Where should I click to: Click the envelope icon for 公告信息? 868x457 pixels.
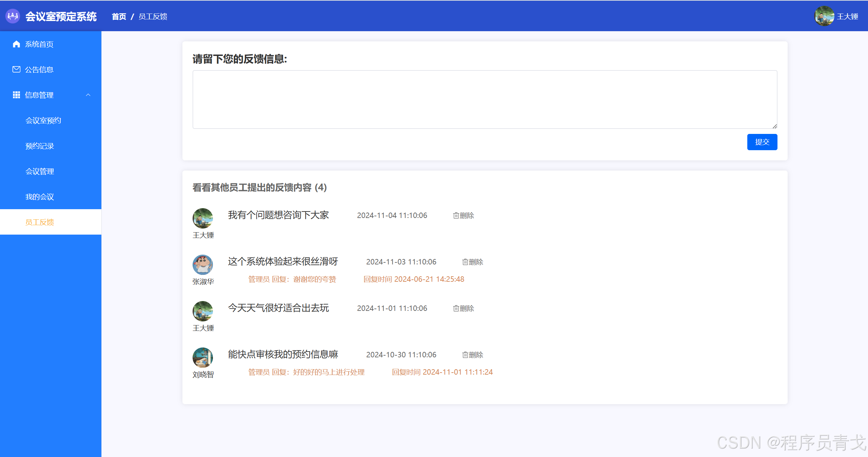16,69
